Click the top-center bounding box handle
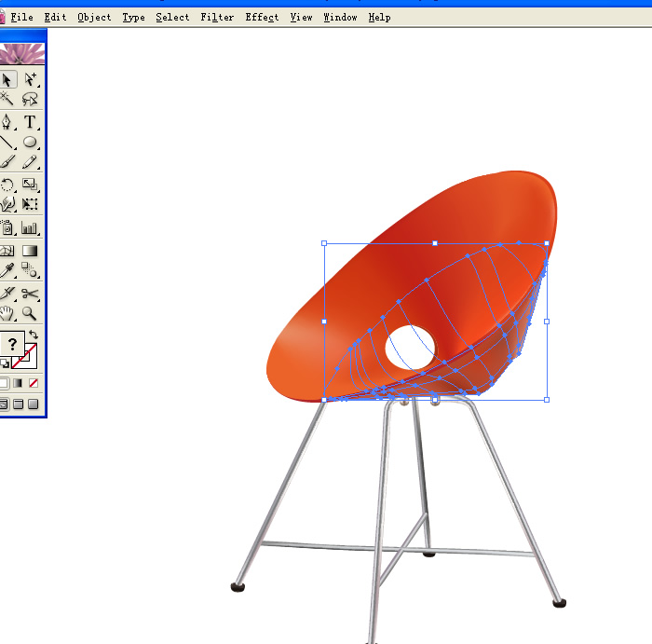This screenshot has height=644, width=652. point(435,243)
